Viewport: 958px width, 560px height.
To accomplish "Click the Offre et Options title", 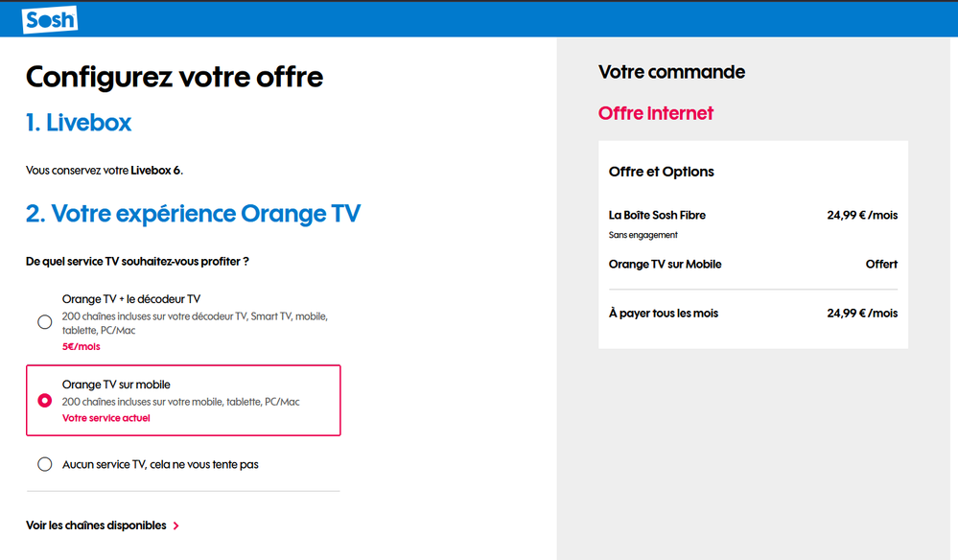I will point(661,172).
